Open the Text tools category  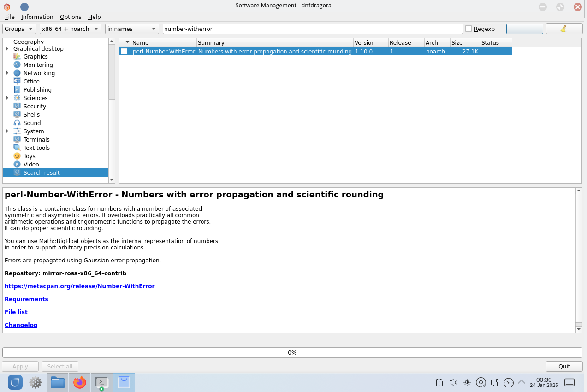[36, 148]
